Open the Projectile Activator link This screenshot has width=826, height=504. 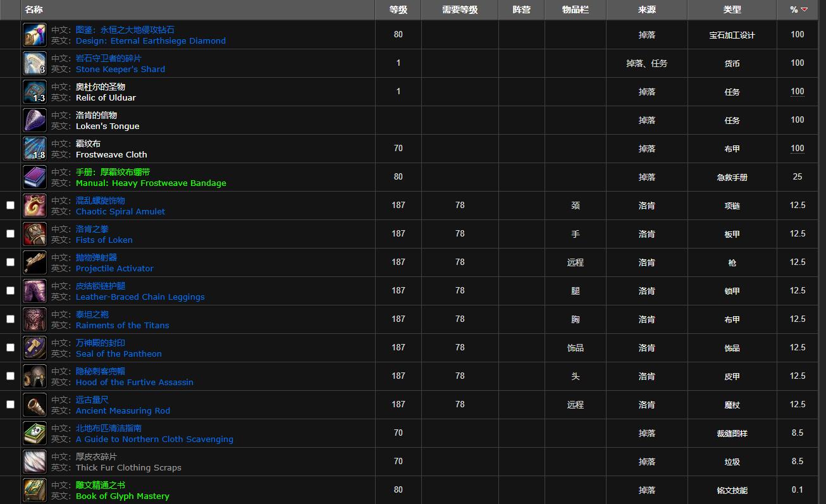(114, 268)
